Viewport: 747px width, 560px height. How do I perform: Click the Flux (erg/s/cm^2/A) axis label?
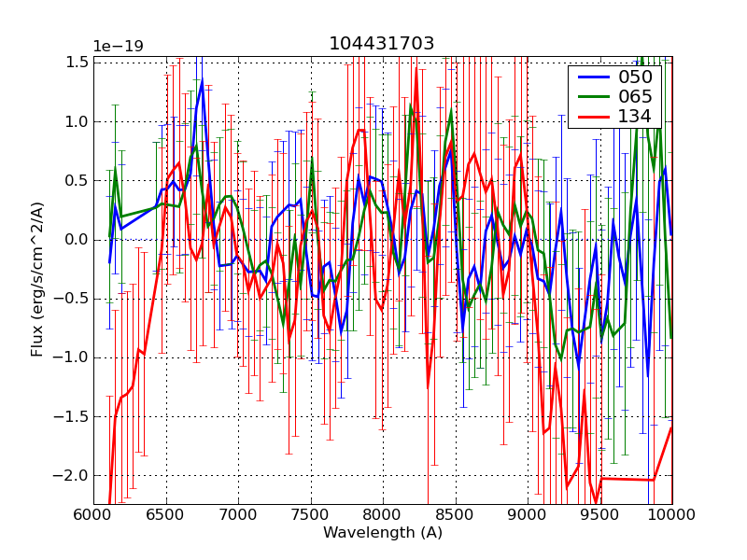pyautogui.click(x=37, y=280)
